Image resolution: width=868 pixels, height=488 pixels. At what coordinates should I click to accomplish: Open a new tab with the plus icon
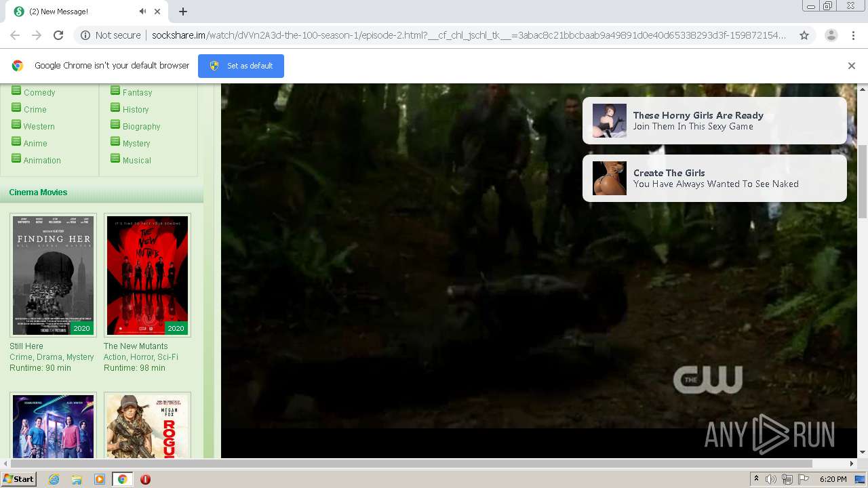click(183, 12)
